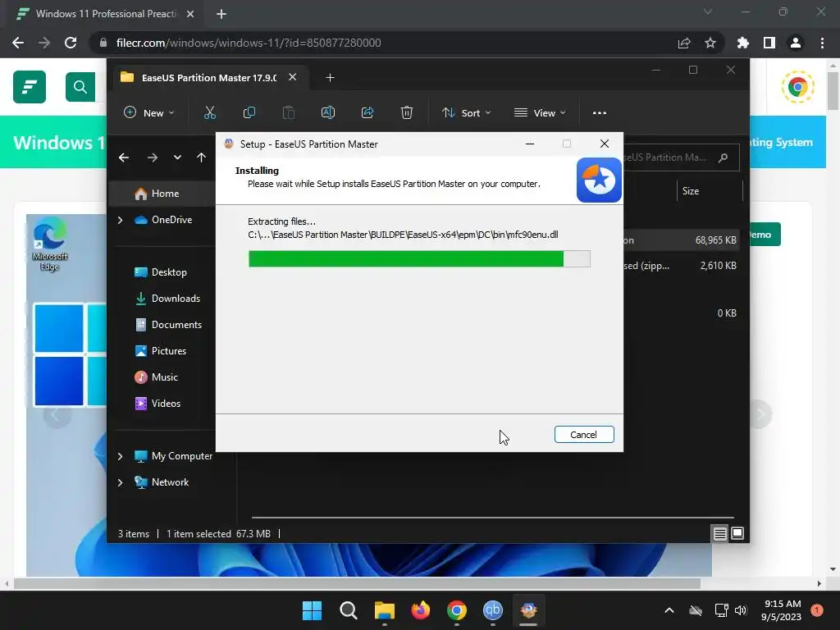
Task: Click the Copy icon in File Explorer toolbar
Action: pyautogui.click(x=249, y=112)
